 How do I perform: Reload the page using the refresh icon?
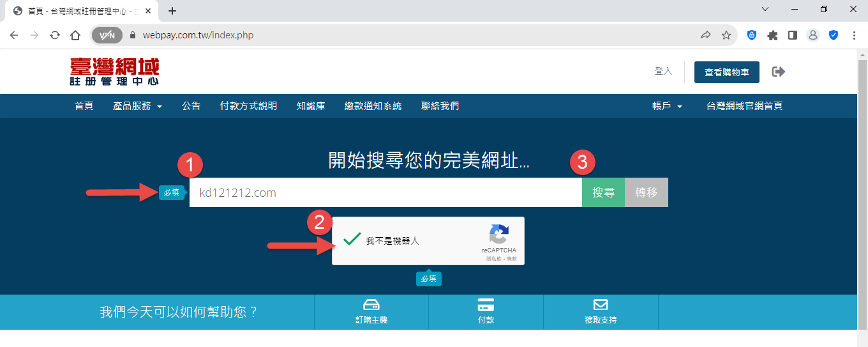[x=55, y=35]
